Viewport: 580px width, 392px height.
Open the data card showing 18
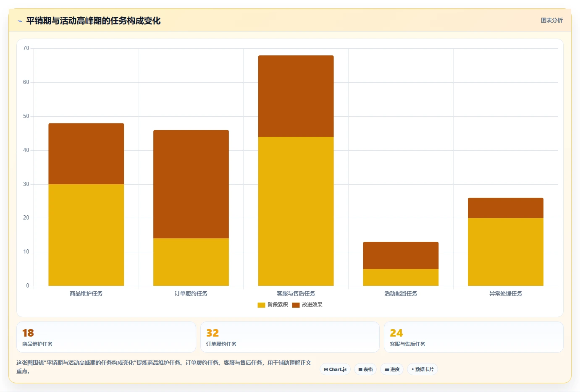(x=106, y=337)
